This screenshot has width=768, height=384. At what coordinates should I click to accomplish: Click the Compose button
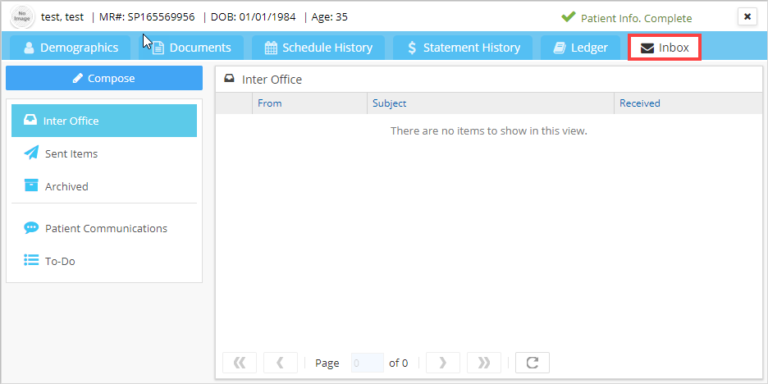tap(104, 78)
